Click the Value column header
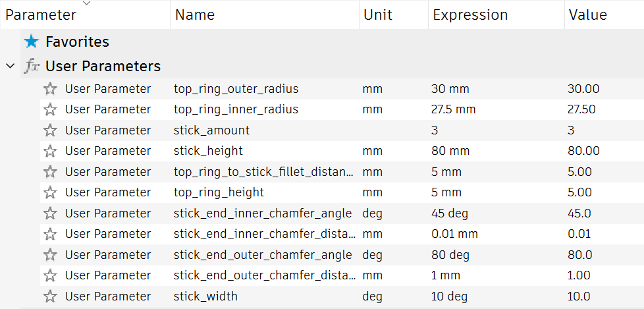The image size is (644, 309). pyautogui.click(x=588, y=15)
